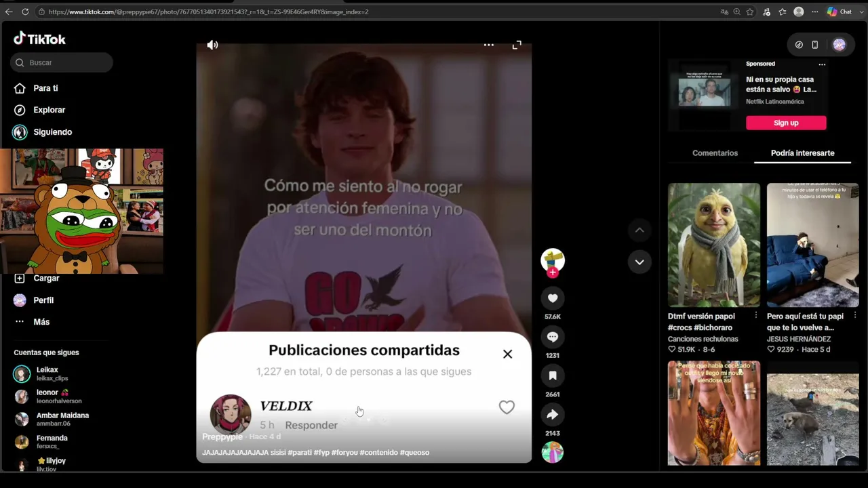Open the Sponsored ad three-dot menu
Image resolution: width=868 pixels, height=488 pixels.
(x=822, y=64)
